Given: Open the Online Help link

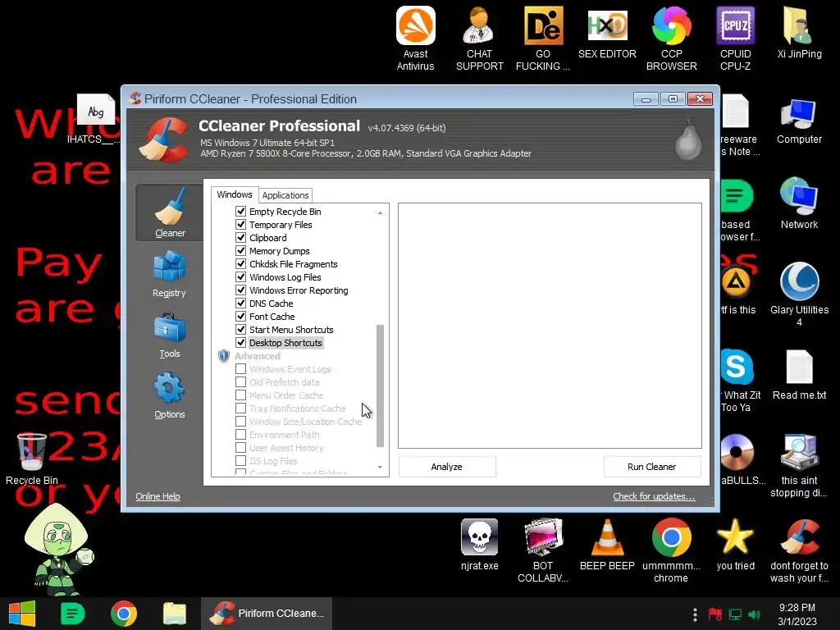Looking at the screenshot, I should tap(157, 496).
